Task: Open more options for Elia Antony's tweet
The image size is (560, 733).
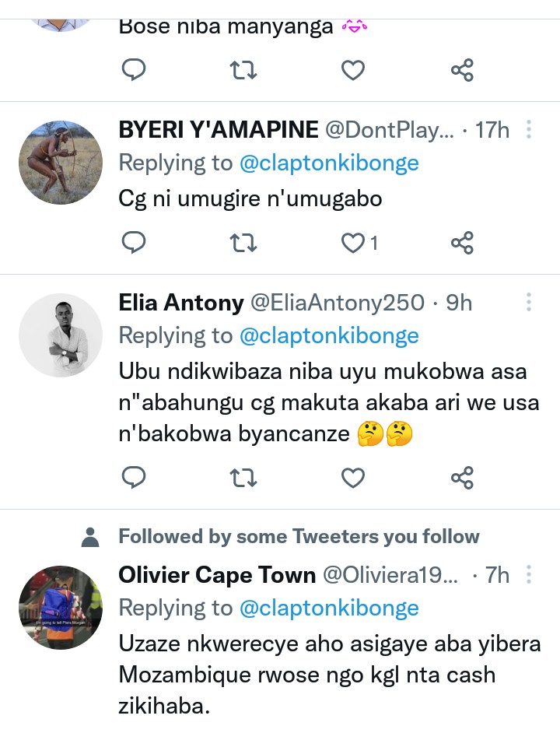Action: point(529,302)
